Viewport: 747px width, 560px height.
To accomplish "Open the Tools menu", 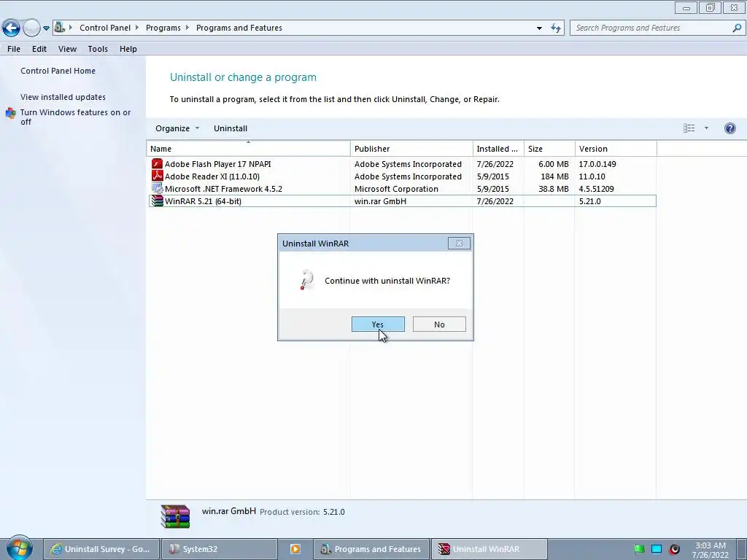I will [x=98, y=49].
